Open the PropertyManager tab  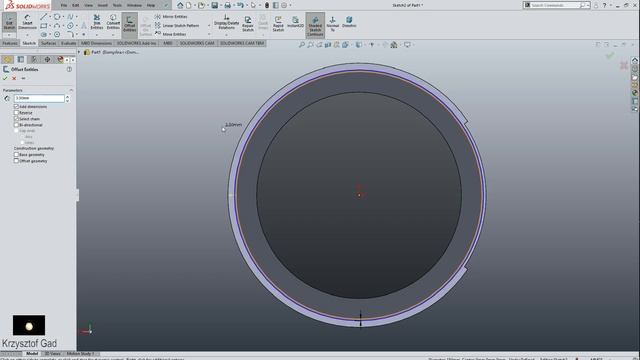pos(21,60)
